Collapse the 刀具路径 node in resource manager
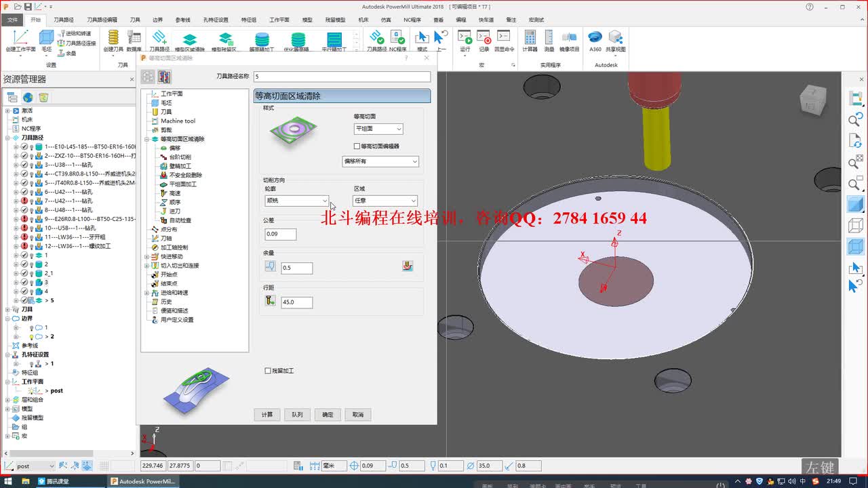Viewport: 868px width, 488px height. tap(7, 138)
